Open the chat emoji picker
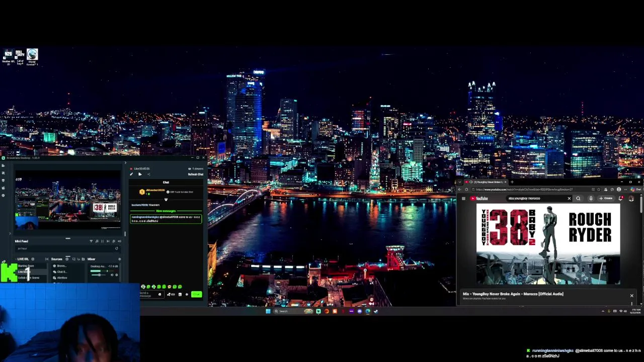The width and height of the screenshot is (644, 362). 159,294
